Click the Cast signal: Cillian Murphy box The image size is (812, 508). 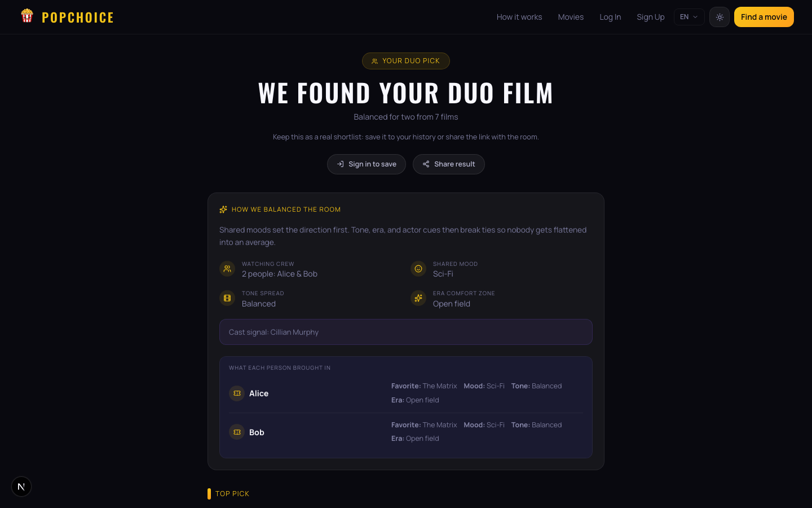406,332
